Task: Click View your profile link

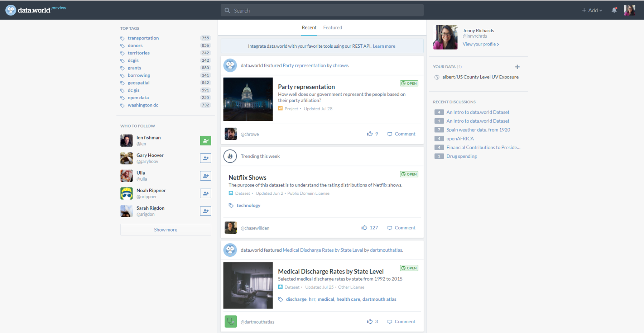Action: tap(481, 44)
